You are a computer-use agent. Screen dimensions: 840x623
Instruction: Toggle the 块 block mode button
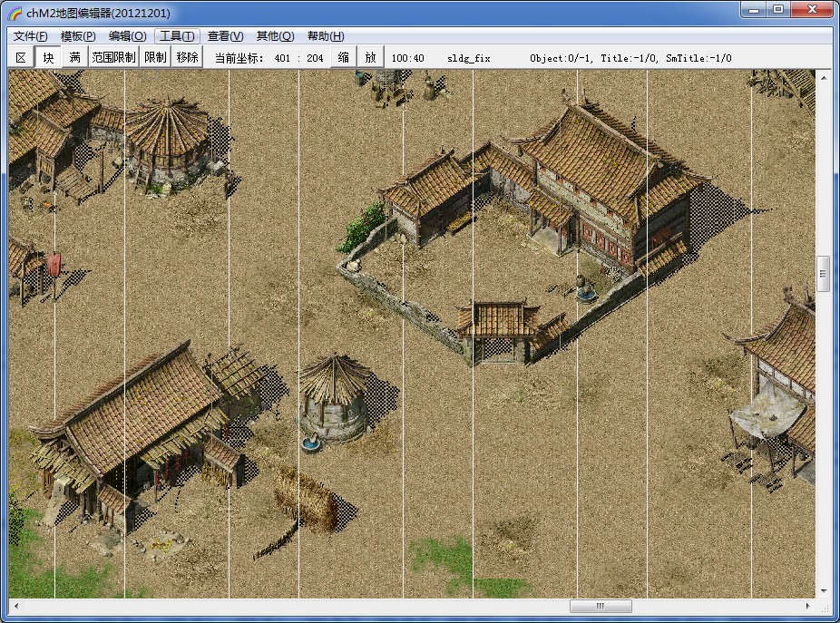tap(48, 57)
